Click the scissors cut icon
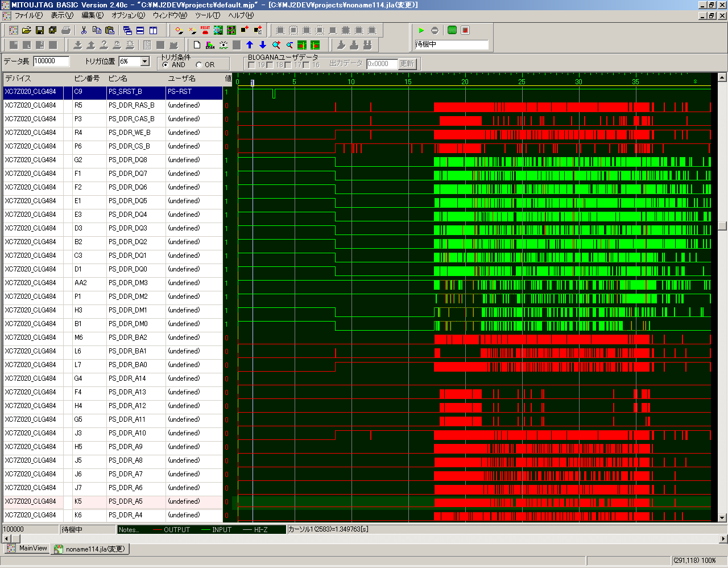Screen dimensions: 728x568 84,30
